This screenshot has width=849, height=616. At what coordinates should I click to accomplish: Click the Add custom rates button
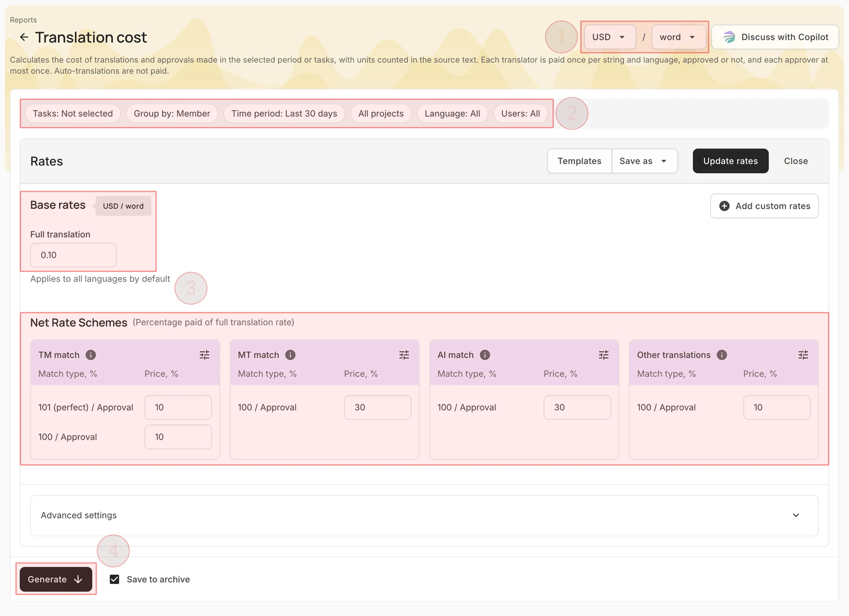point(764,206)
